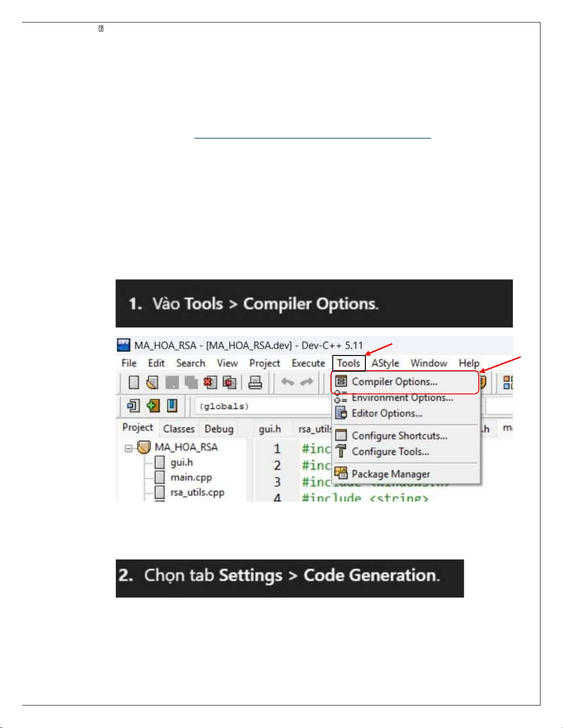The width and height of the screenshot is (563, 728).
Task: Click the Open project toolbar icon
Action: [152, 382]
